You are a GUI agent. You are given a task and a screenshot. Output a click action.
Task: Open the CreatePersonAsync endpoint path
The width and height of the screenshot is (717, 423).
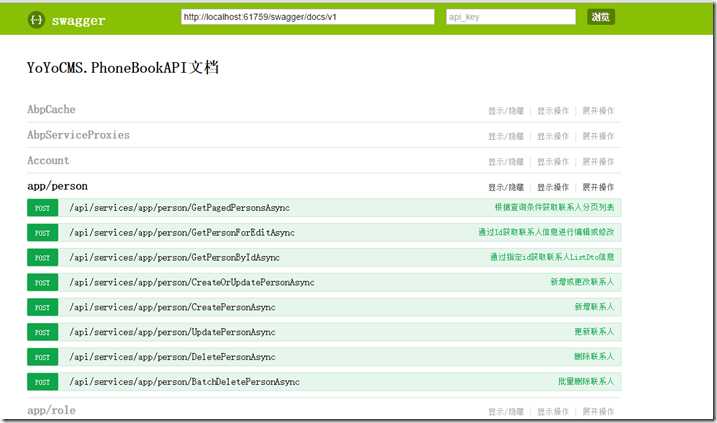click(x=172, y=307)
